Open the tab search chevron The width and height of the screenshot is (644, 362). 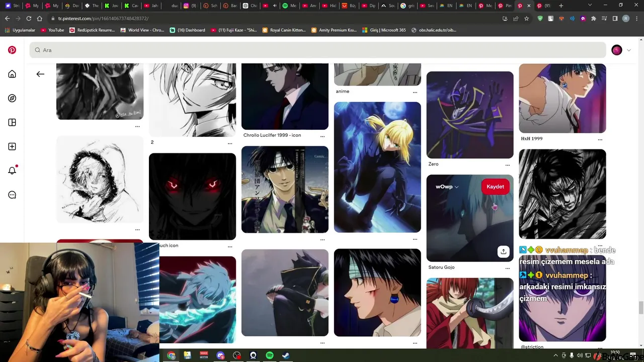point(590,6)
